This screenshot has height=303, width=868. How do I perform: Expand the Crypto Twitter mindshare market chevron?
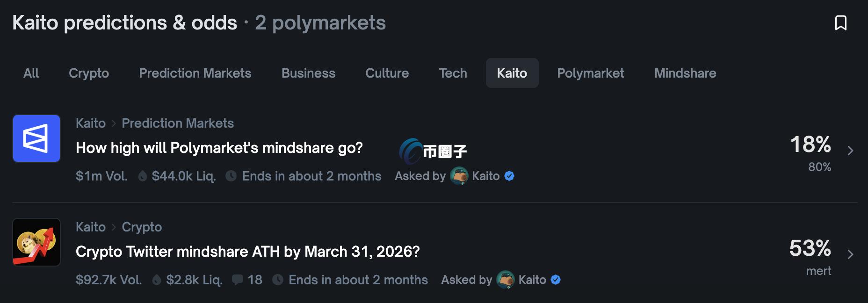850,254
